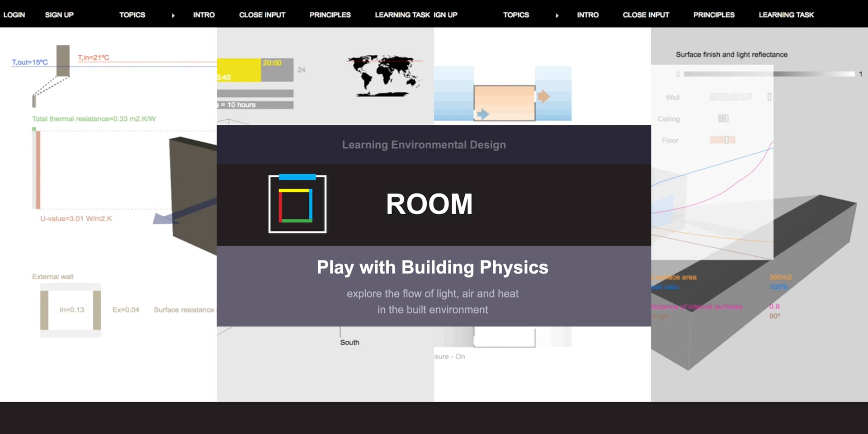Screen dimensions: 868x434
Task: Open the right TOPICS menu
Action: [x=516, y=15]
